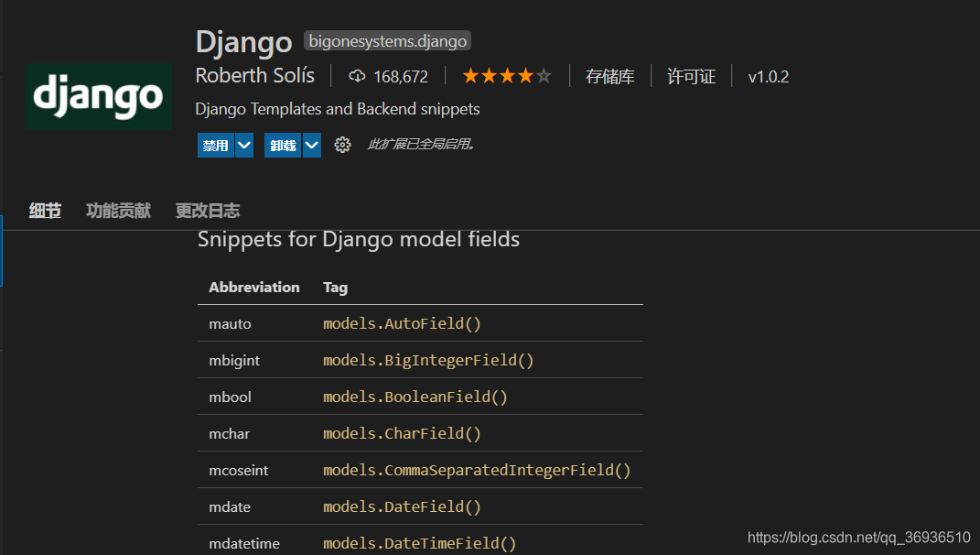
Task: Click the star rating
Action: 507,76
